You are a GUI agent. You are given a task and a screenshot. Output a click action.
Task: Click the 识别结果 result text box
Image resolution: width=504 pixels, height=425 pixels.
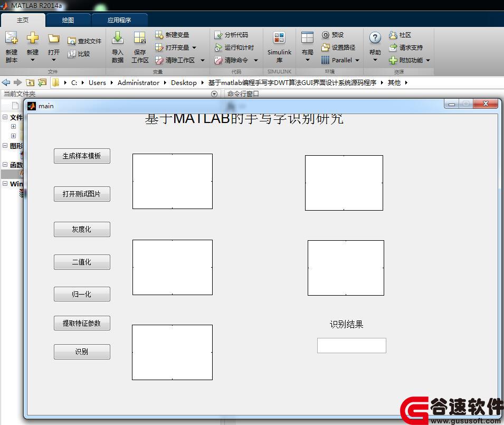[351, 346]
